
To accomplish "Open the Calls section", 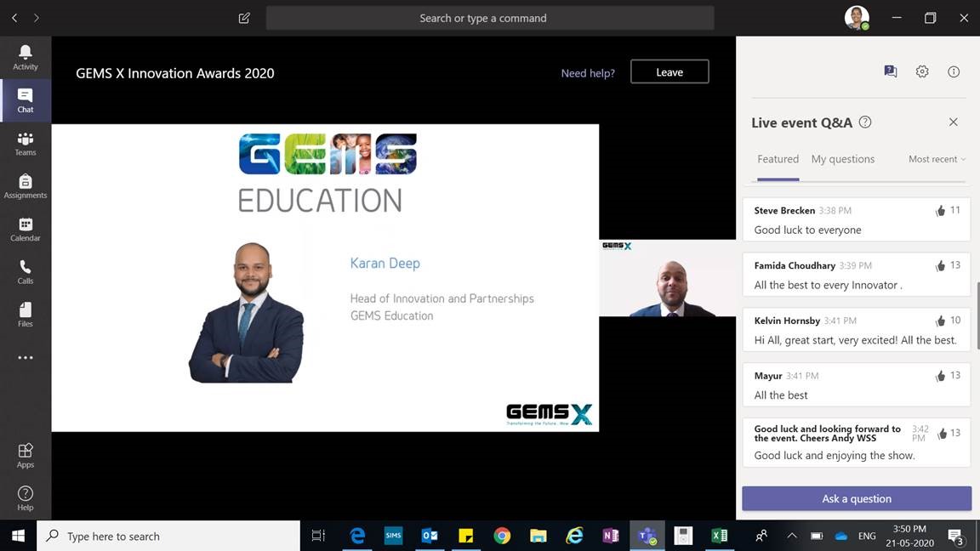I will [25, 272].
